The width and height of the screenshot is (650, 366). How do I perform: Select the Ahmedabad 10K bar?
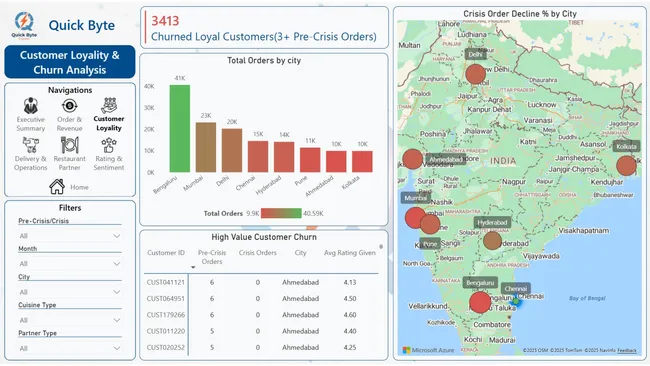point(336,161)
